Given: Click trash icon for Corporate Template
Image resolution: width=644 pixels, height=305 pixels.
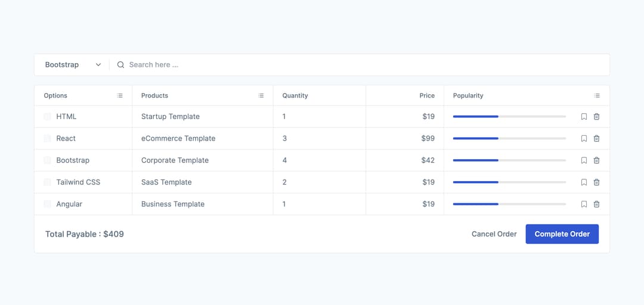Looking at the screenshot, I should pyautogui.click(x=596, y=160).
